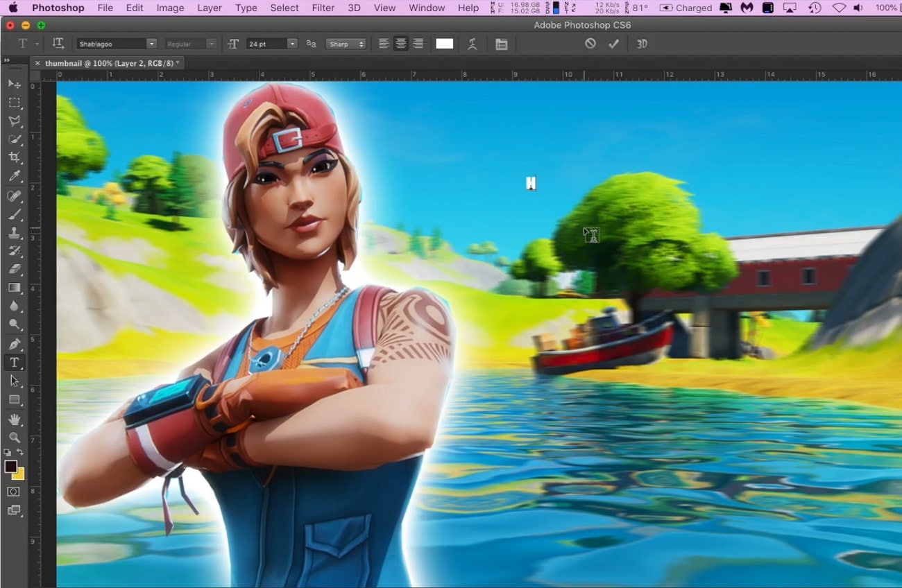This screenshot has width=902, height=588.
Task: Left align the text
Action: 384,44
